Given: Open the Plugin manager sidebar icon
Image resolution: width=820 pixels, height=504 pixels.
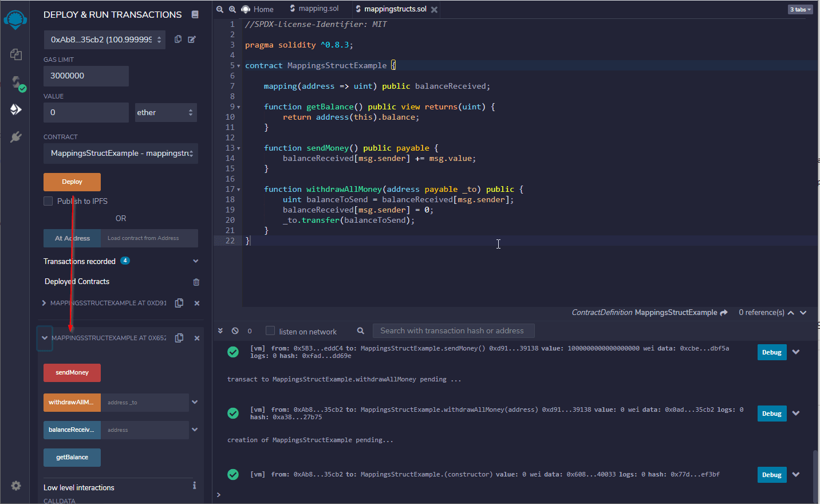Looking at the screenshot, I should pos(16,137).
